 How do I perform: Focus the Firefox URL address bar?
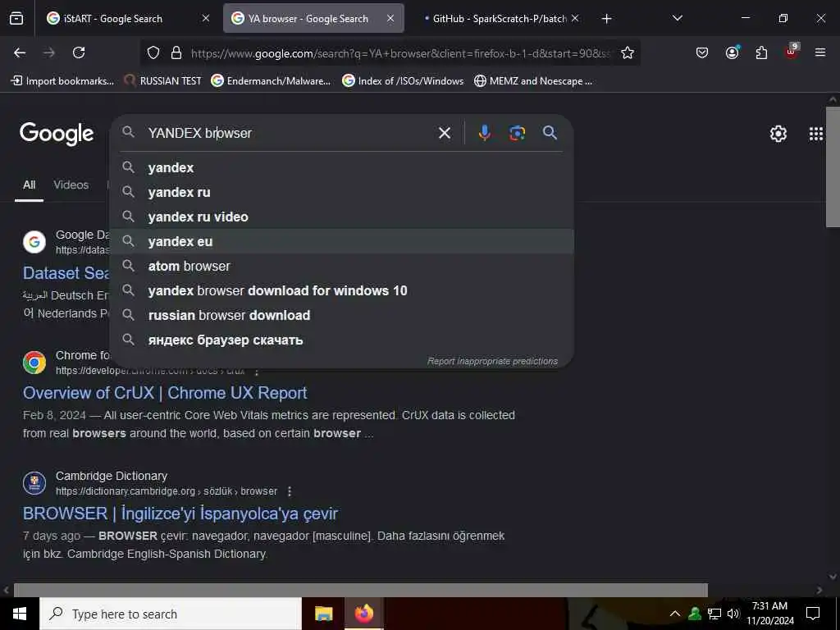pos(400,53)
